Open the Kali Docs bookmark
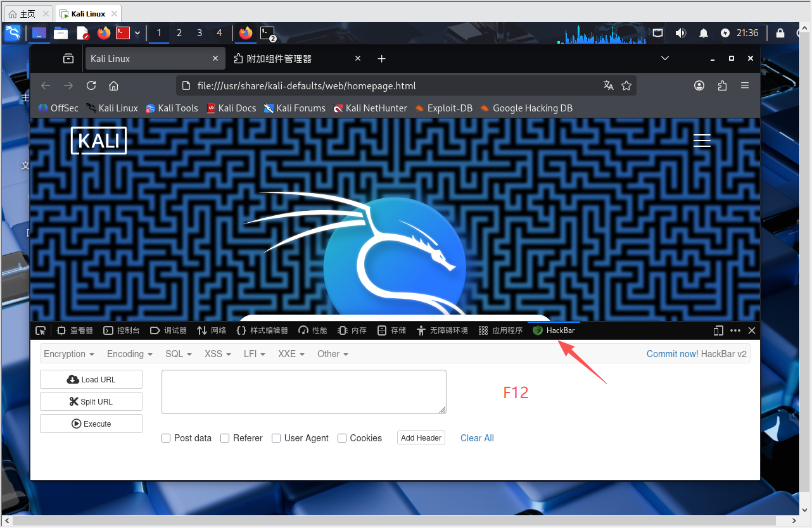 (x=231, y=108)
